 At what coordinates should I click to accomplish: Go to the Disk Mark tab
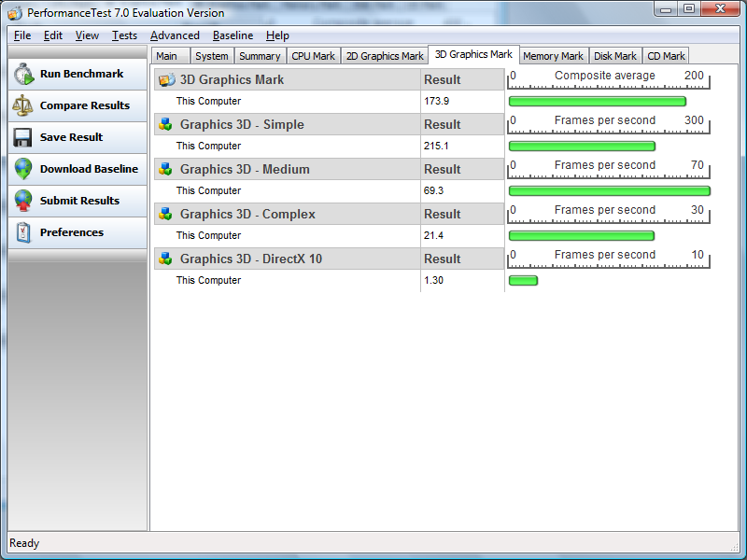click(615, 56)
